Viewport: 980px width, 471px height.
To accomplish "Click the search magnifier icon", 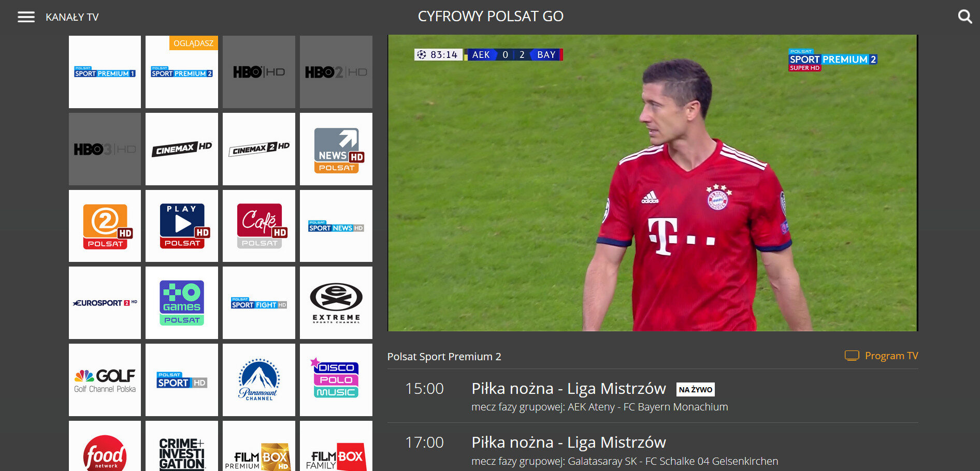I will [964, 17].
